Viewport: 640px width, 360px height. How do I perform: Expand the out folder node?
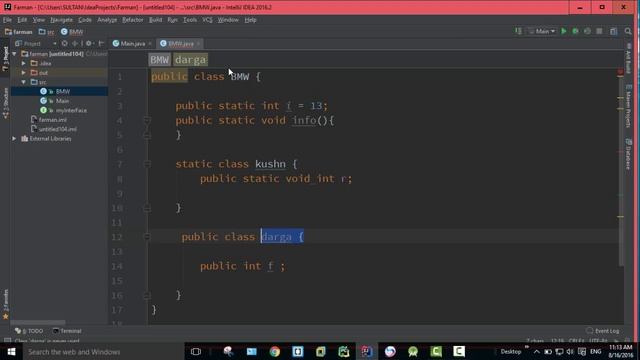click(x=24, y=73)
